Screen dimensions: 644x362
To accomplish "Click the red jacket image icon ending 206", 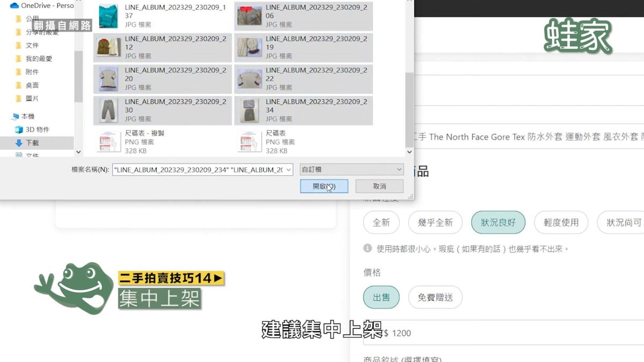I will coord(250,16).
